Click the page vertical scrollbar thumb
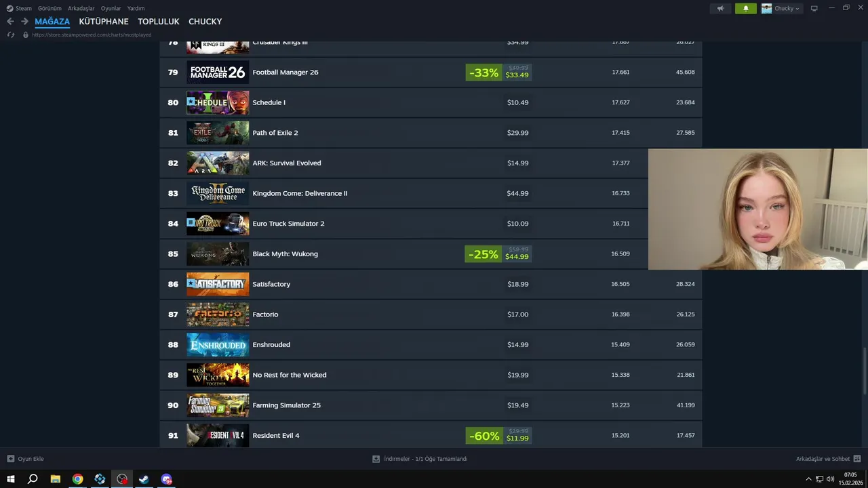Viewport: 868px width, 488px height. click(x=865, y=371)
